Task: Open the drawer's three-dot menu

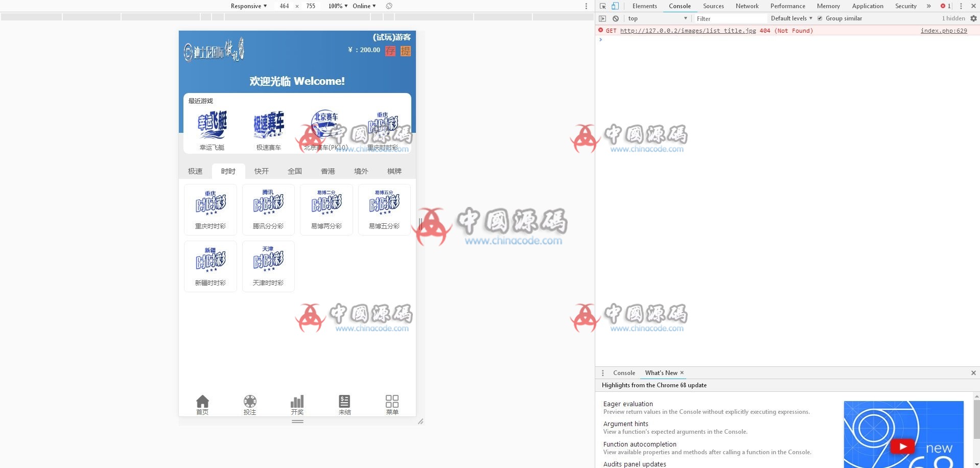Action: (603, 373)
